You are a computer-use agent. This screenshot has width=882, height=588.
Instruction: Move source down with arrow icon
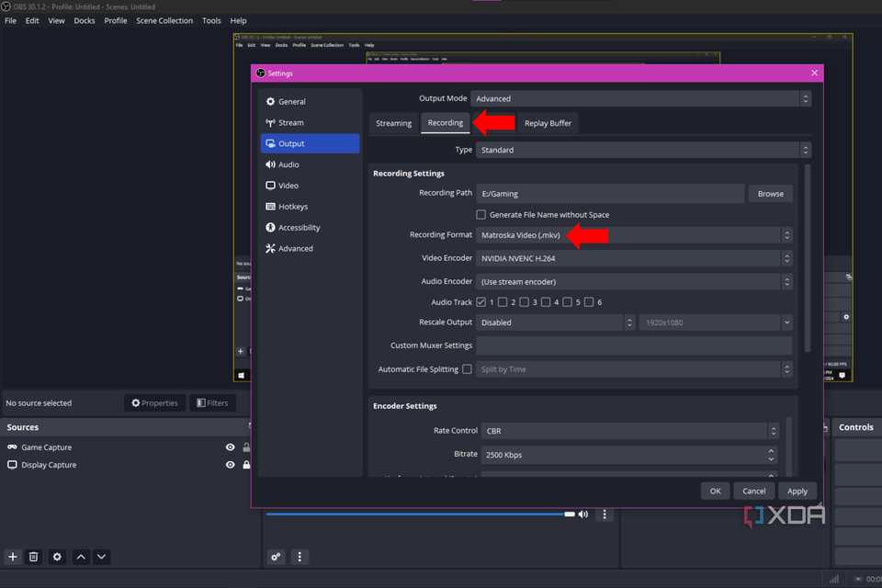tap(101, 557)
